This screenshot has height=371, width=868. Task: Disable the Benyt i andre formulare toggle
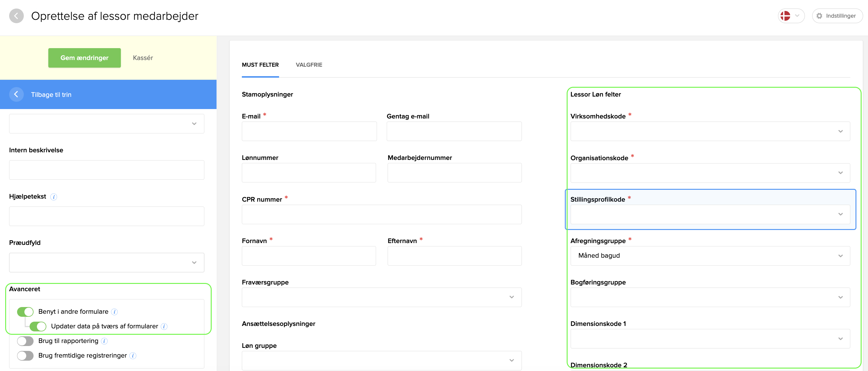25,312
